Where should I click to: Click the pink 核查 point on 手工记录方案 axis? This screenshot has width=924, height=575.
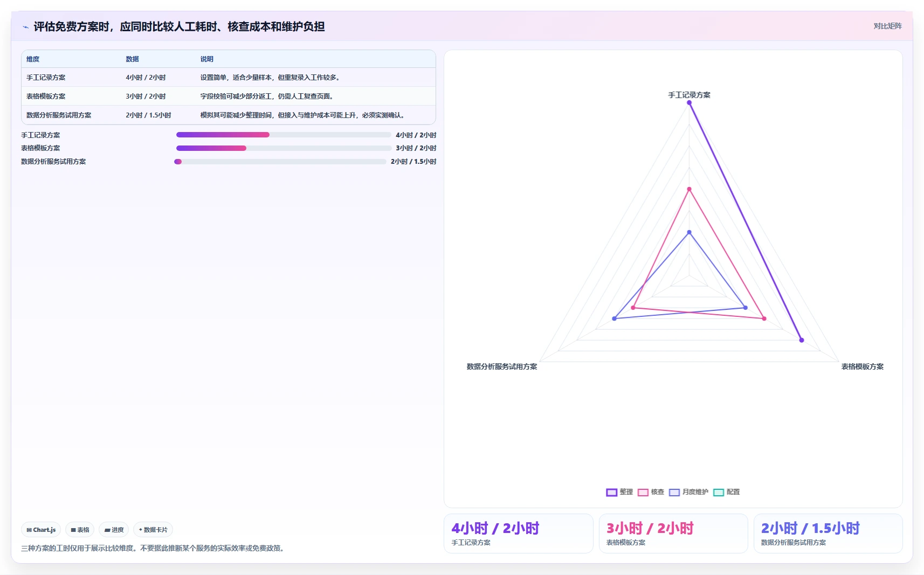coord(689,189)
